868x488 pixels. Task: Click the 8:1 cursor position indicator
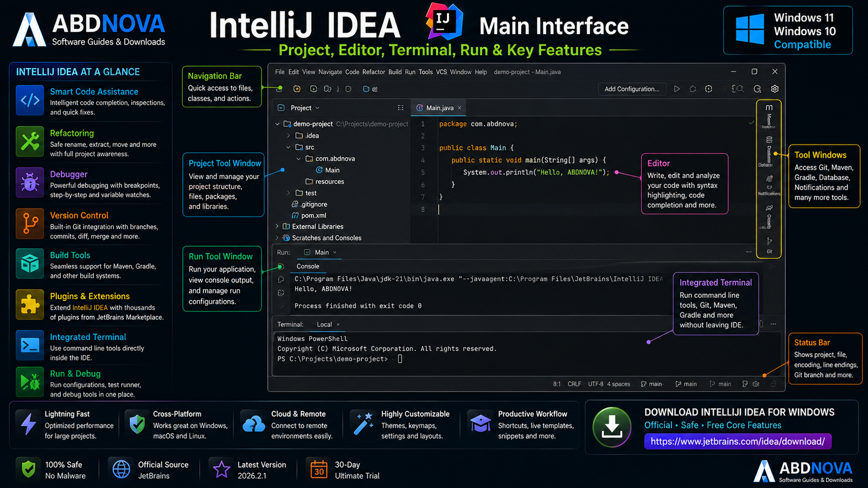557,384
